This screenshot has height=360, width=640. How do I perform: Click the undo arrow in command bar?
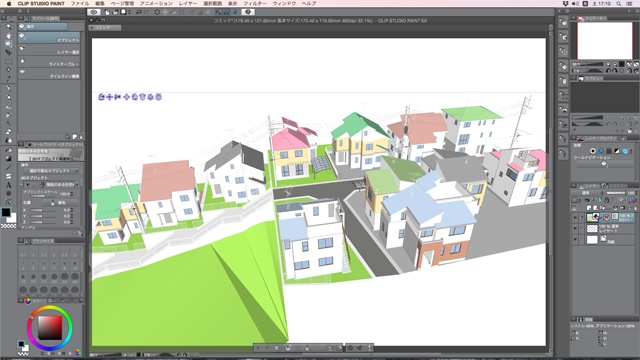click(139, 12)
